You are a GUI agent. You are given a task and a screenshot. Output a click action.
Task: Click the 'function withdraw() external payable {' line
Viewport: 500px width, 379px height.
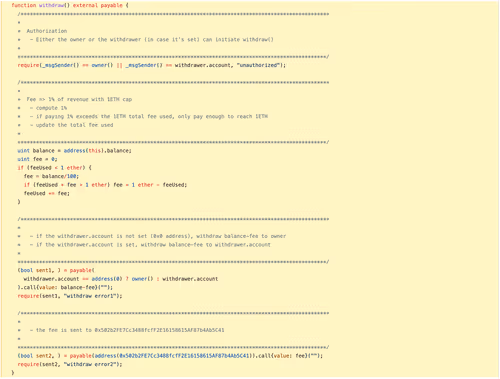point(70,5)
